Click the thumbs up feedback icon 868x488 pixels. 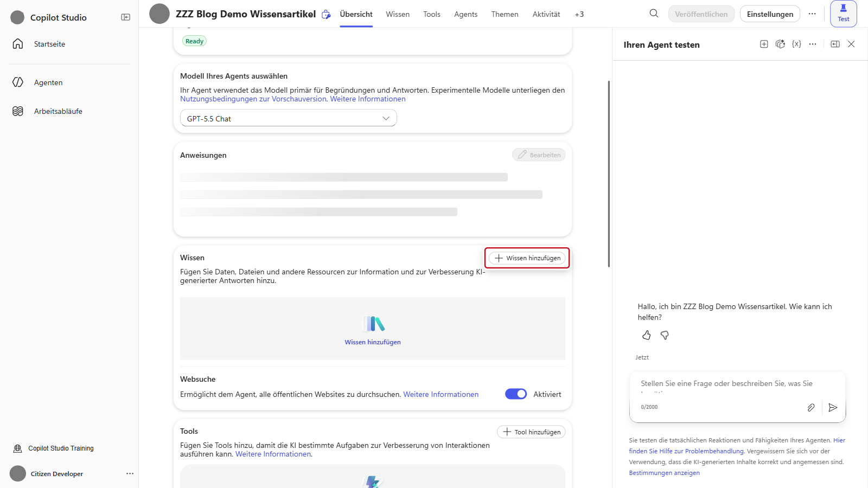(x=647, y=335)
